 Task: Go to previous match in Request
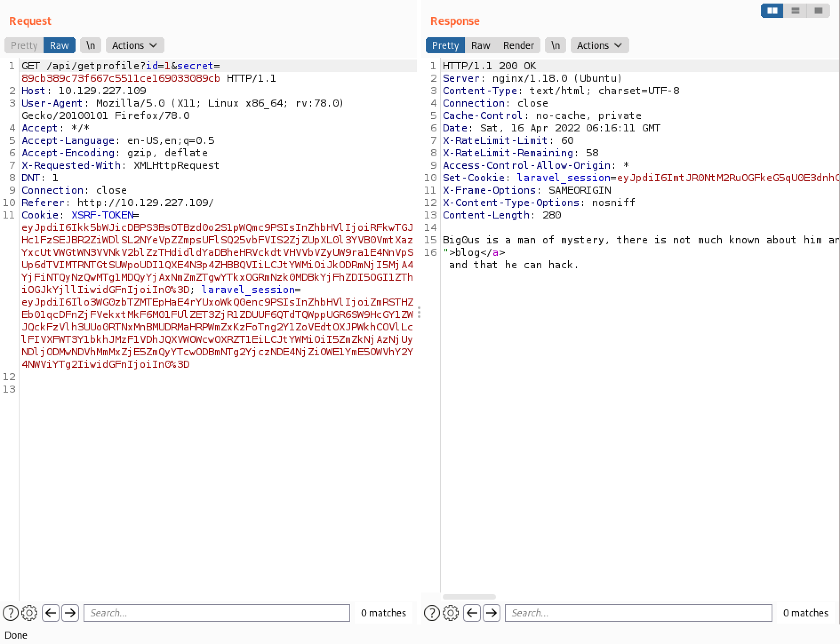click(51, 613)
